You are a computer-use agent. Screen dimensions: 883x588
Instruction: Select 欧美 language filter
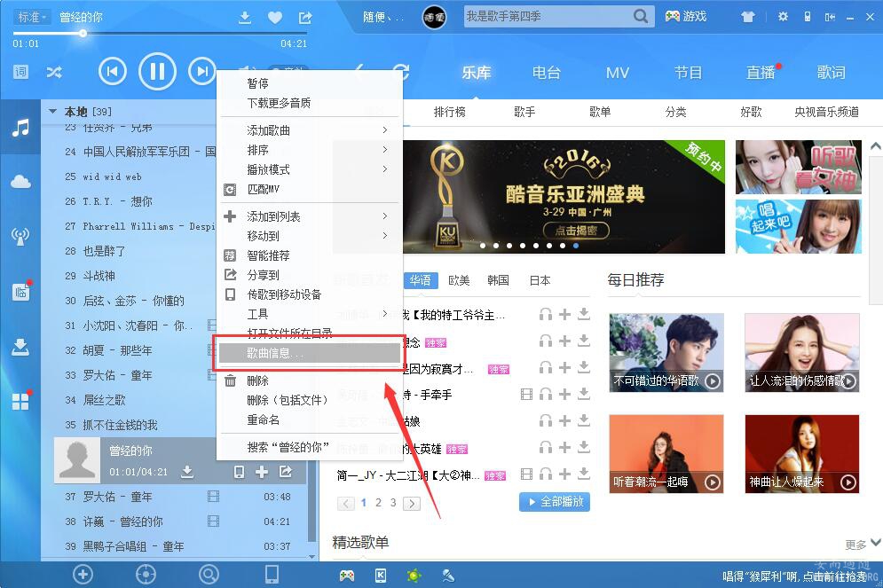(x=459, y=280)
